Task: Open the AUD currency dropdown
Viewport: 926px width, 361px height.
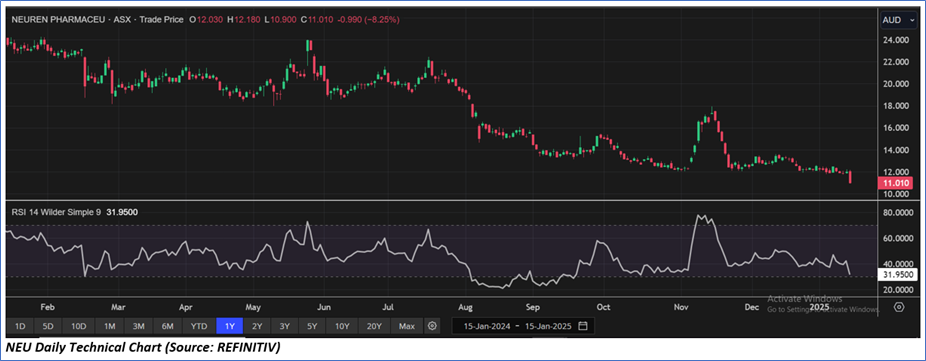Action: 898,20
